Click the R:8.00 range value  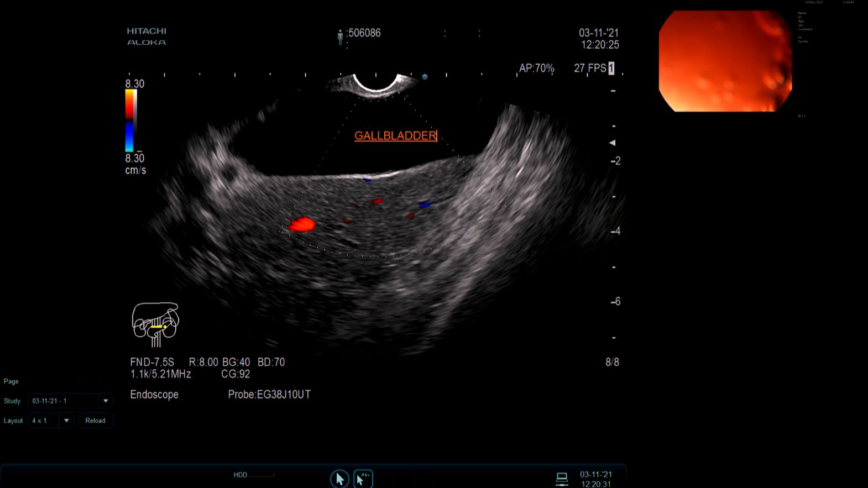tap(203, 362)
